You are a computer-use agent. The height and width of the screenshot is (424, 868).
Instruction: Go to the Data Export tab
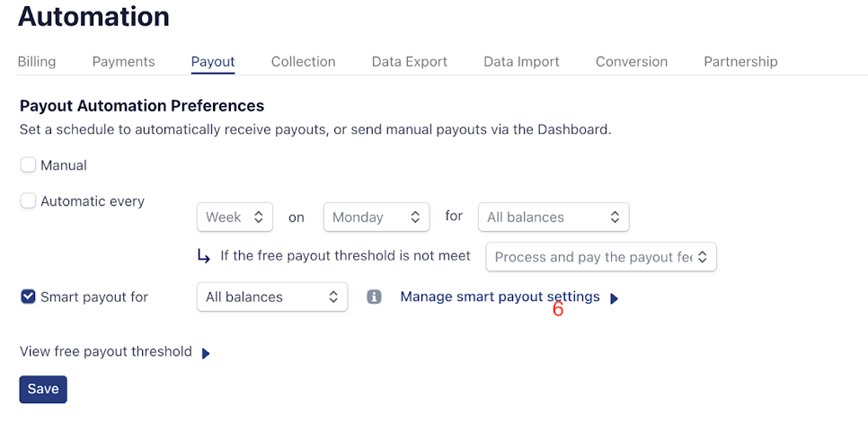pos(410,61)
